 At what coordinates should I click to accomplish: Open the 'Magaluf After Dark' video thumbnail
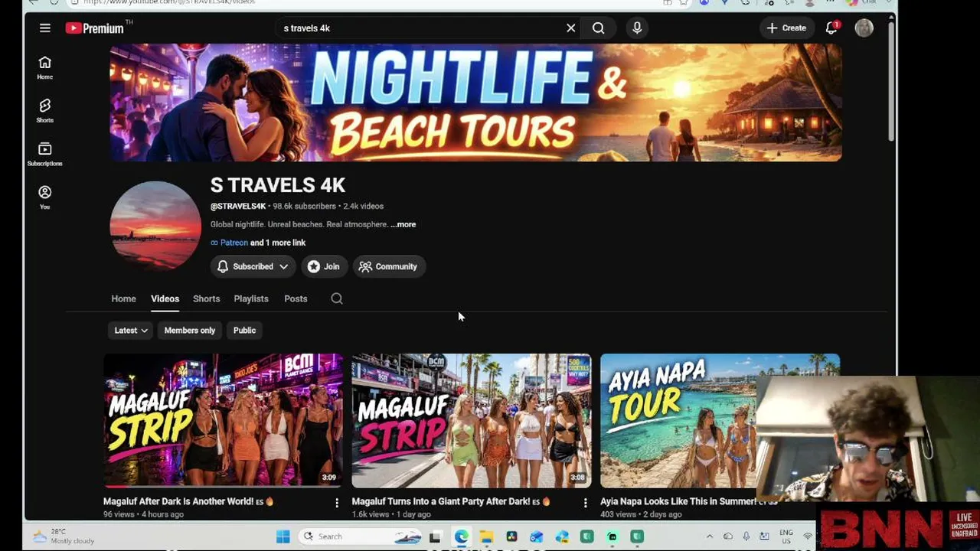224,420
